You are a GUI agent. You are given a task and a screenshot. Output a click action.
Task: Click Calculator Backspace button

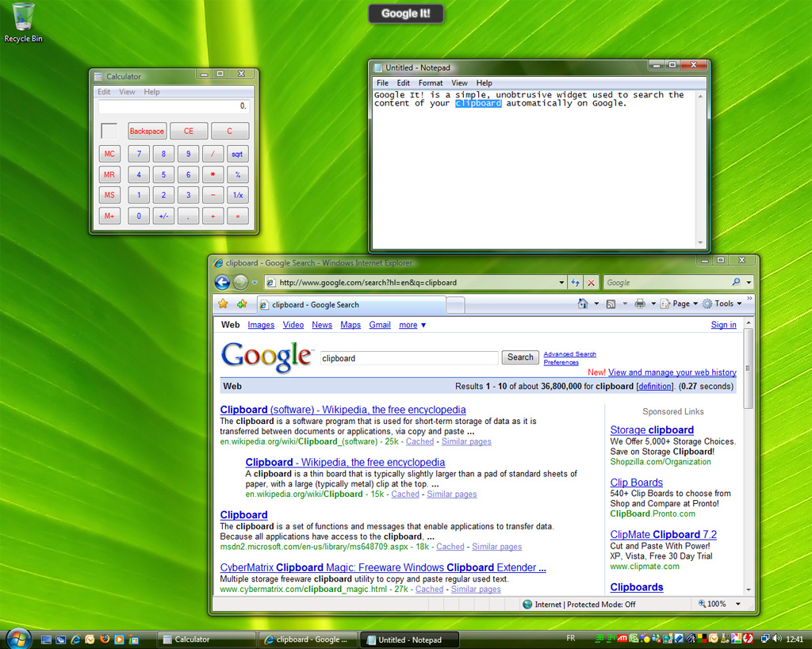tap(147, 131)
